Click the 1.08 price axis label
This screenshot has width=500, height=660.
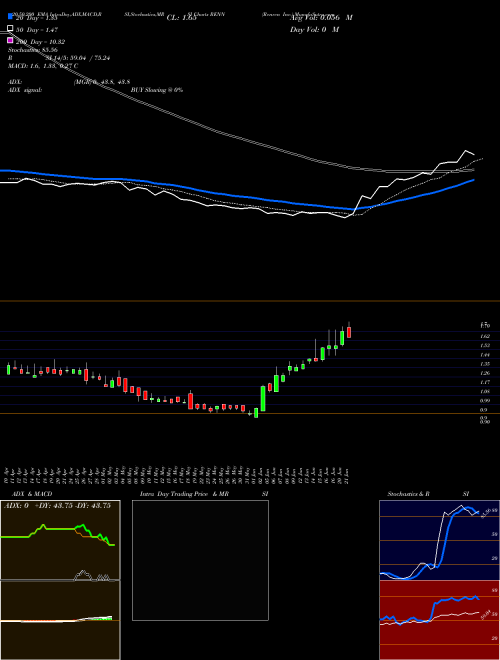tap(485, 391)
